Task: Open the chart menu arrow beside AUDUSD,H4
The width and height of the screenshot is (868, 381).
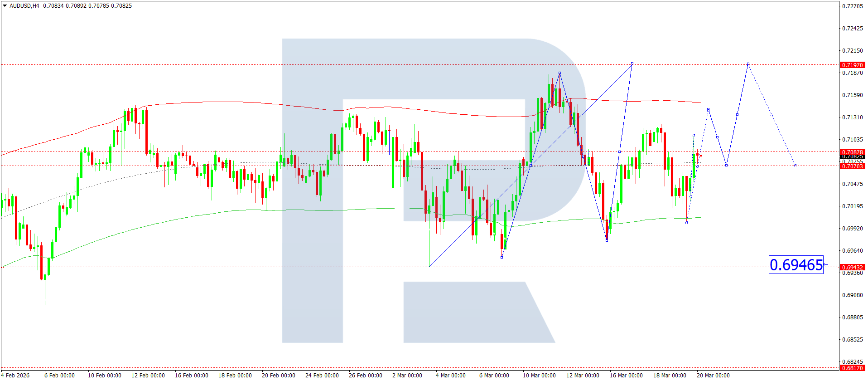Action: pos(5,6)
